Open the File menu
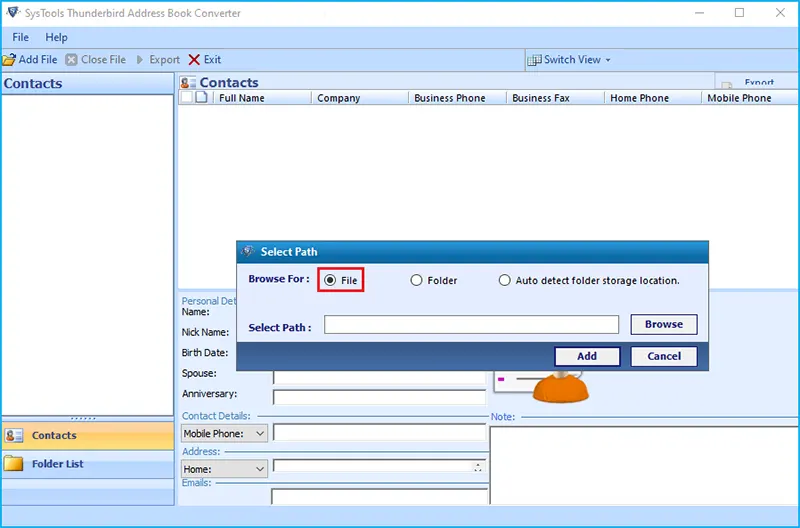 tap(21, 37)
